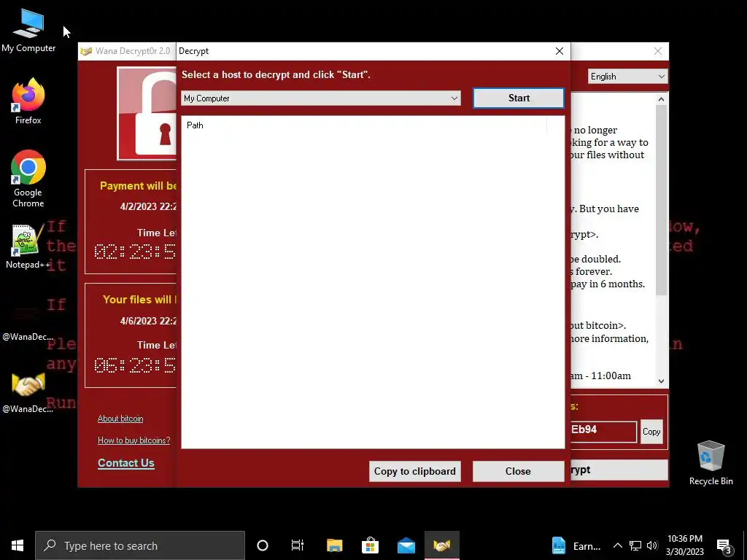Open the Recycle Bin

click(711, 462)
